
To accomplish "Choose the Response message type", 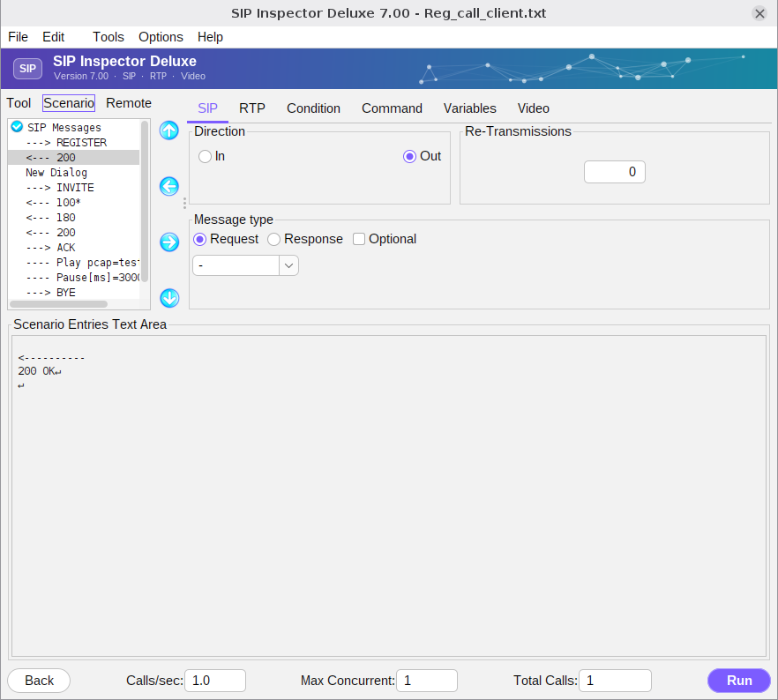I will click(273, 240).
